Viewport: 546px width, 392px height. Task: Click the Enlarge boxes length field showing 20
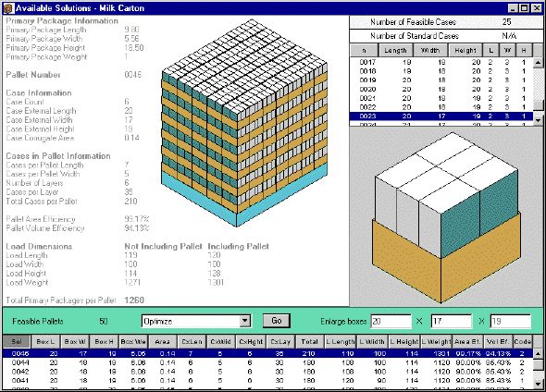click(x=391, y=321)
